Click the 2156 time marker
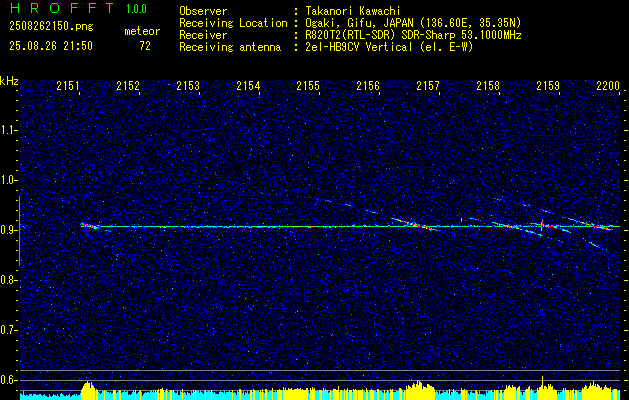Screen dimensions: 629x400 368,86
